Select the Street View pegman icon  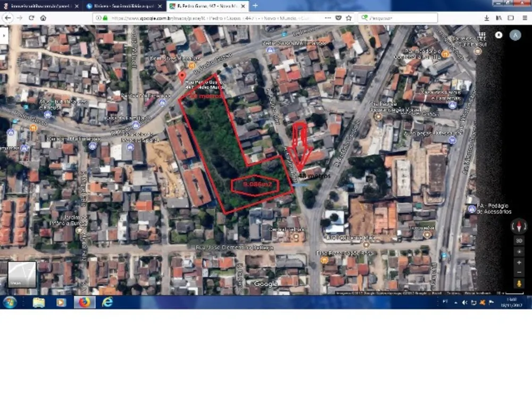click(519, 284)
